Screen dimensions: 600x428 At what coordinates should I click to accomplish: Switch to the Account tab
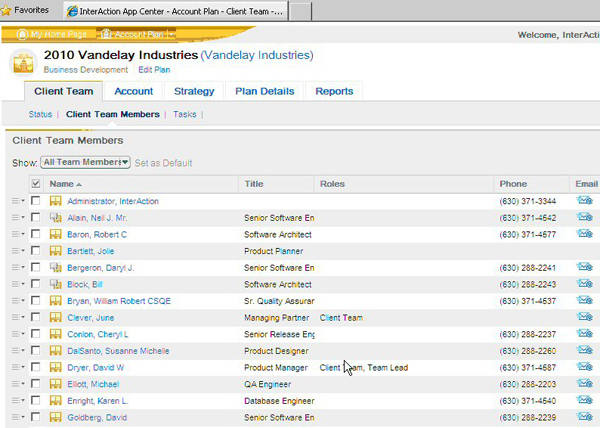pyautogui.click(x=134, y=91)
